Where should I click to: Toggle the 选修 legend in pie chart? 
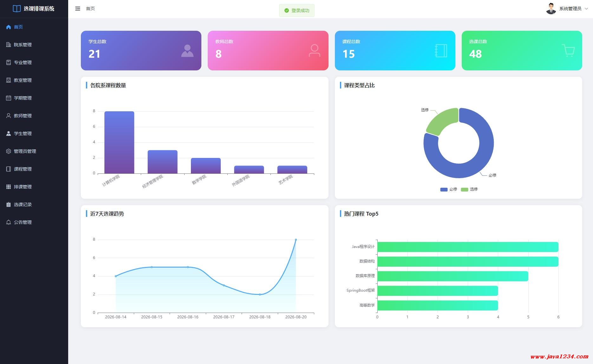[469, 189]
